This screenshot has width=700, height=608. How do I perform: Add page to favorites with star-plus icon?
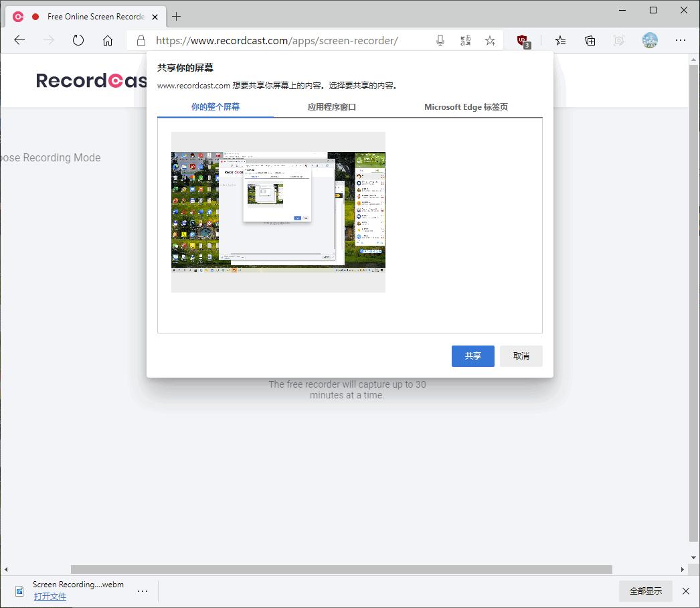click(x=490, y=41)
